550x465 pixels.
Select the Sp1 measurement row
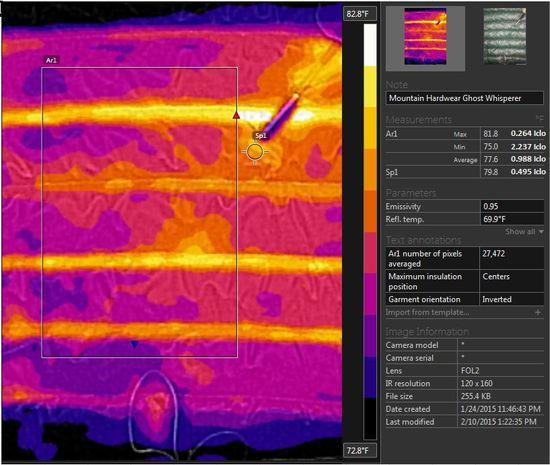tap(466, 172)
